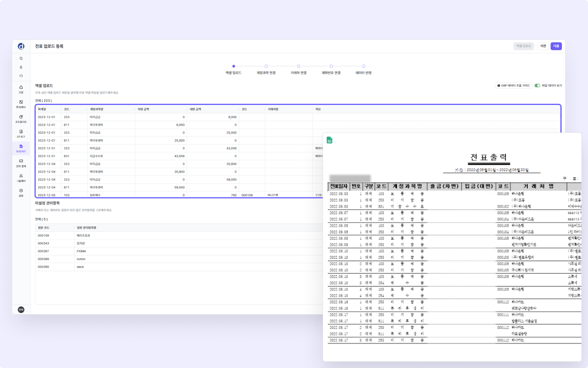
Task: Click the blue 'd' app logo
Action: point(21,46)
